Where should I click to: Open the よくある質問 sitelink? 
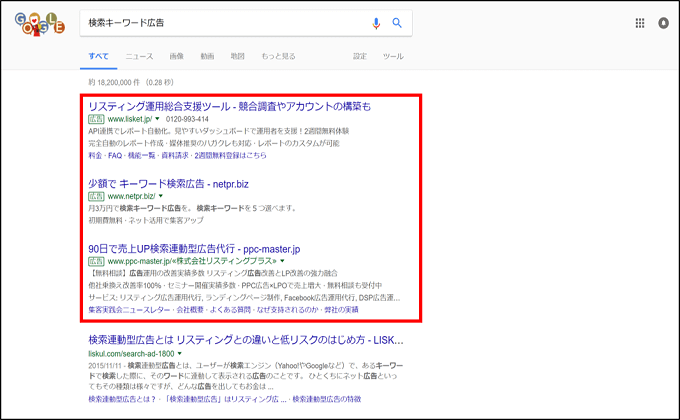(x=230, y=310)
